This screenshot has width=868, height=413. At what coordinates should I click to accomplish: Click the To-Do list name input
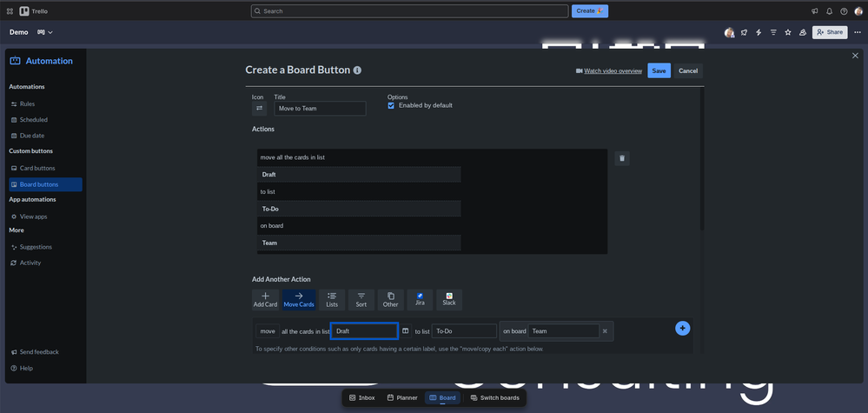coord(464,331)
